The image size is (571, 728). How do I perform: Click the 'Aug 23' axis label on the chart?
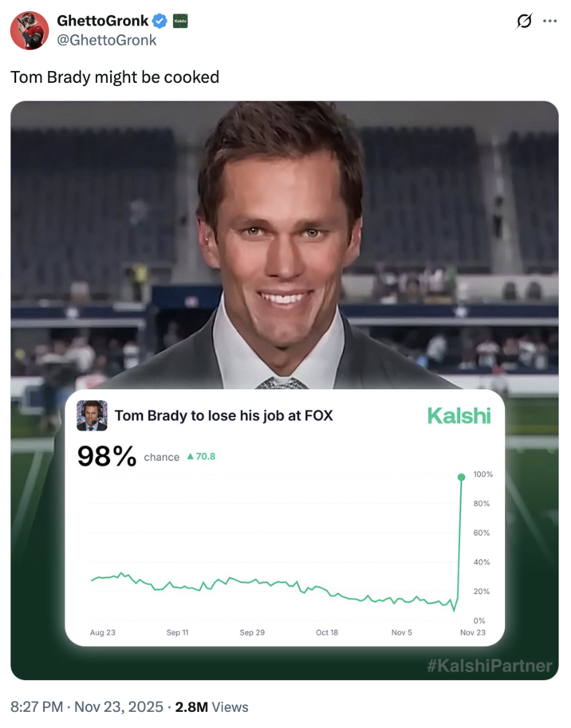point(103,632)
